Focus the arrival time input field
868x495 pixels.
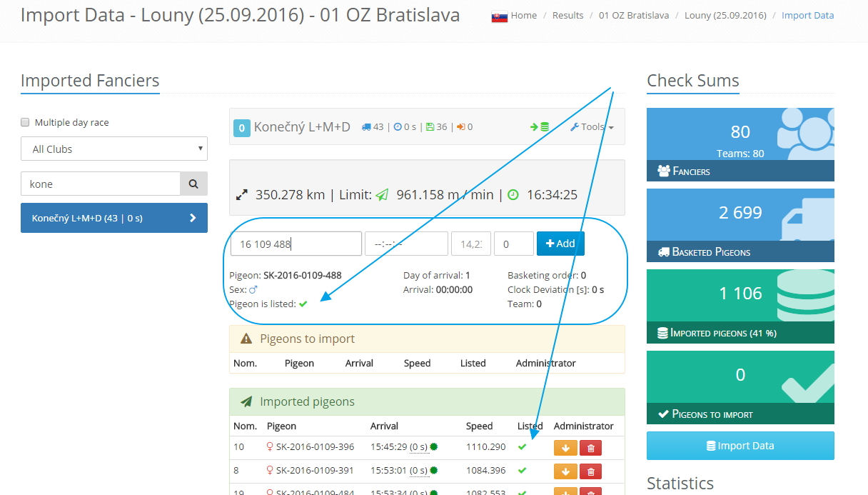(x=406, y=244)
